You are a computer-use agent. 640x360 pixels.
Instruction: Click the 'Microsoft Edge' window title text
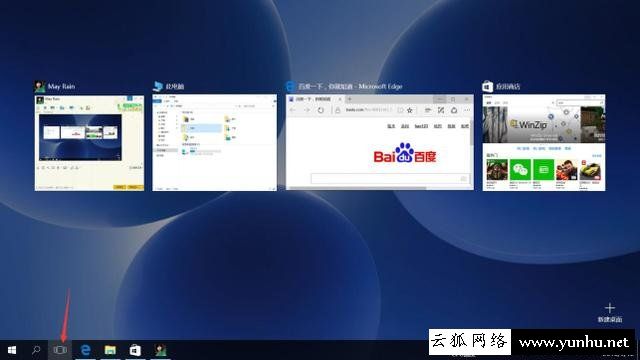tap(380, 86)
